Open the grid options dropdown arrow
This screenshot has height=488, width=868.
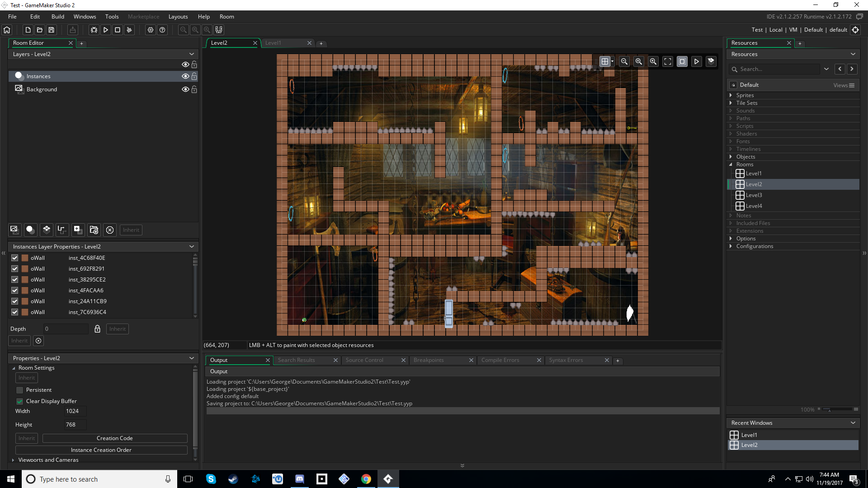pos(613,61)
